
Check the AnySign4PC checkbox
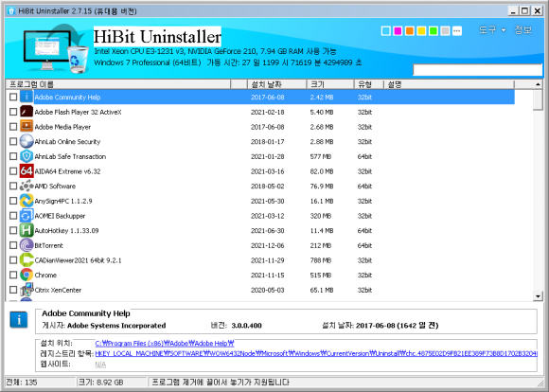coord(13,201)
